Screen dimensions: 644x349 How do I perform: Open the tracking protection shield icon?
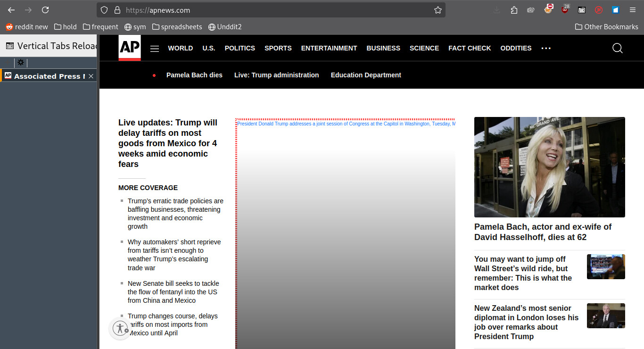click(105, 10)
